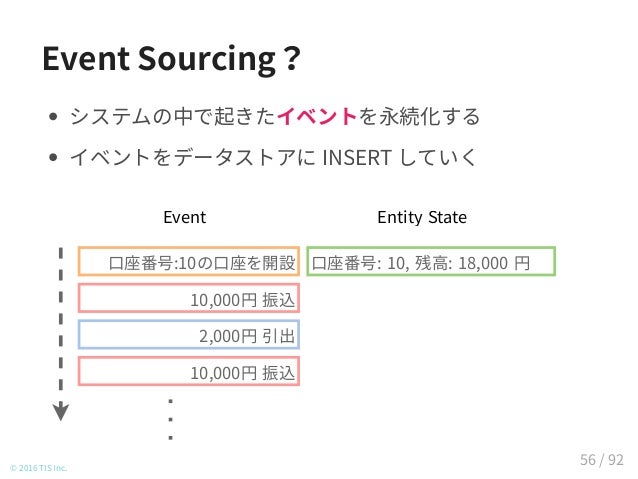Select the last 10,000円 振込 event box
Screen dimensions: 638x479
pyautogui.click(x=189, y=371)
